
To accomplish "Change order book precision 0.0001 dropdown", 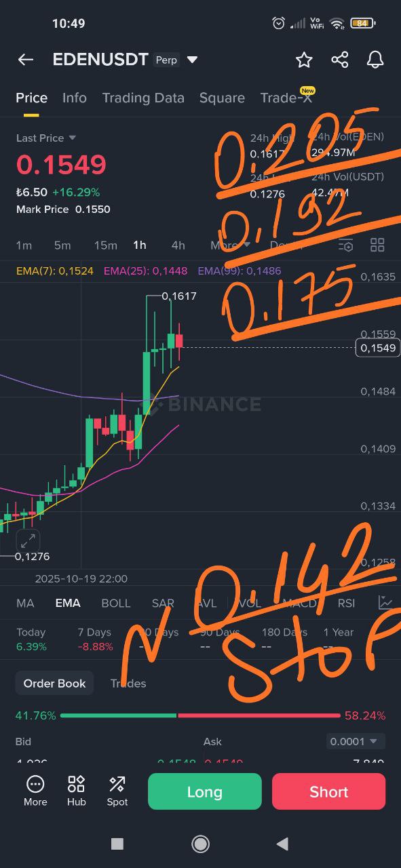I will pos(356,741).
